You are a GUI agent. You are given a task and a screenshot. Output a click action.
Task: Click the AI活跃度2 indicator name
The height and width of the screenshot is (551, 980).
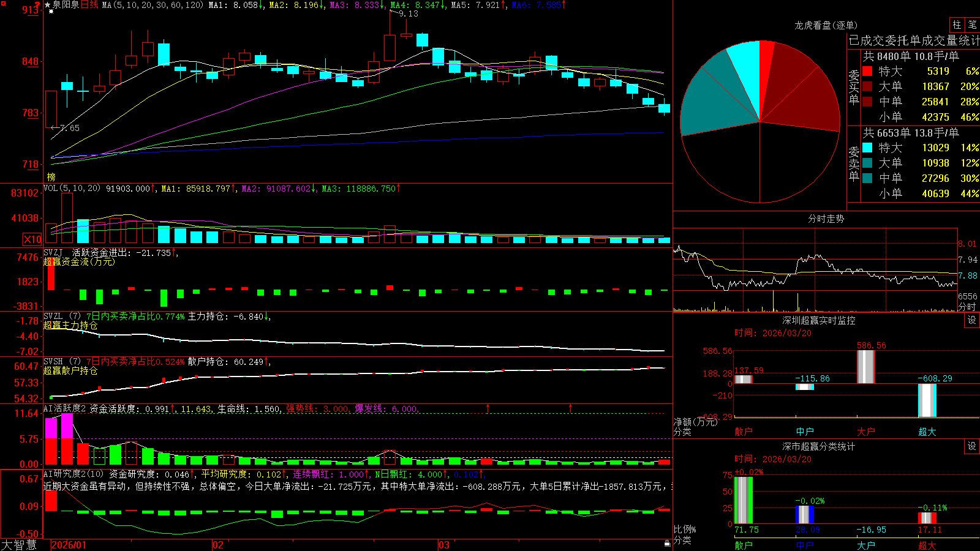[65, 408]
